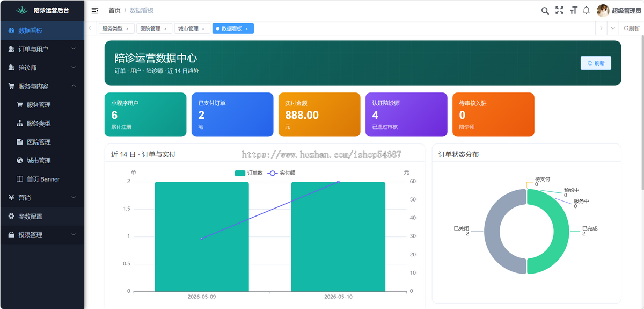Screen dimensions: 644x309
Task: Open the tab options dropdown chevron
Action: click(613, 28)
